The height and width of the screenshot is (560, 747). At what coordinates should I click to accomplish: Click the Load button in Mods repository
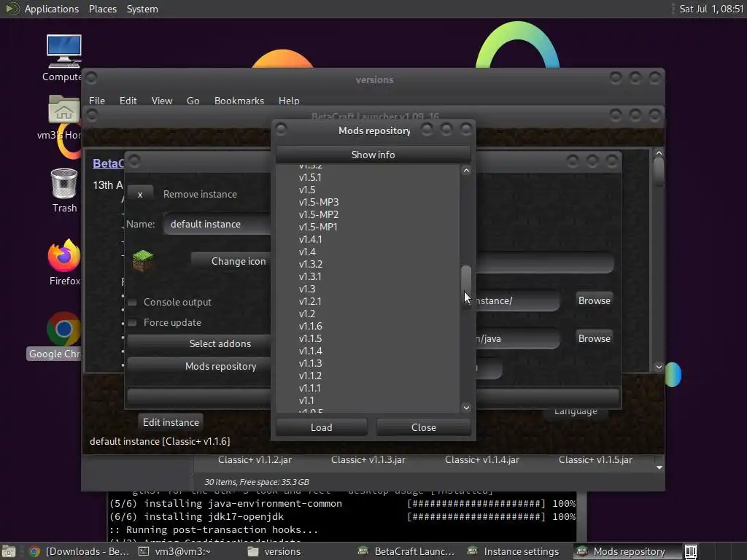point(322,427)
